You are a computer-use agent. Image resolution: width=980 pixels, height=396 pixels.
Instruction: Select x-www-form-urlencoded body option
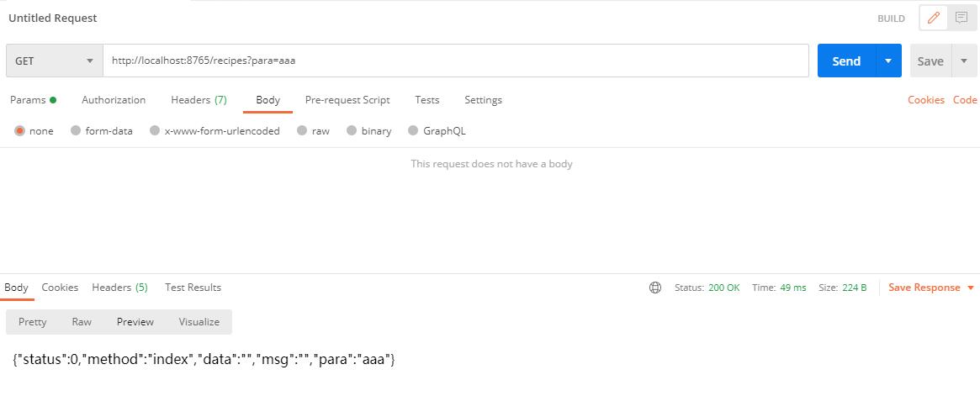click(x=155, y=131)
